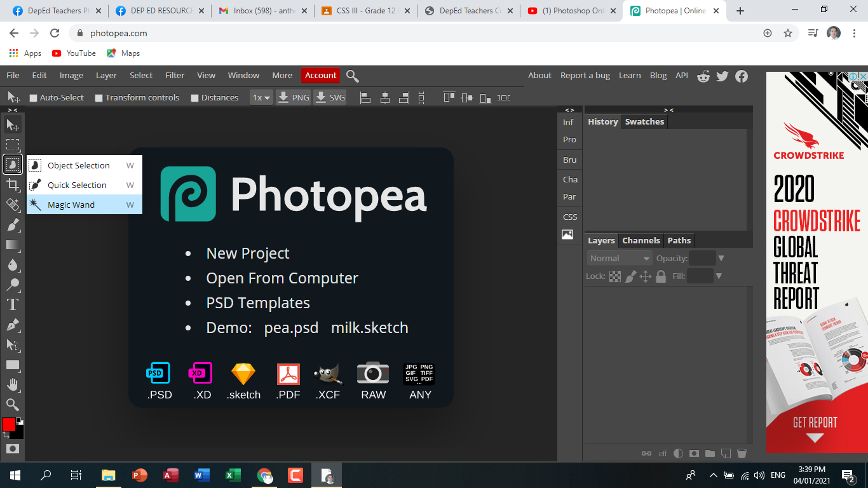Click the red foreground color swatch
This screenshot has height=488, width=868.
[8, 424]
